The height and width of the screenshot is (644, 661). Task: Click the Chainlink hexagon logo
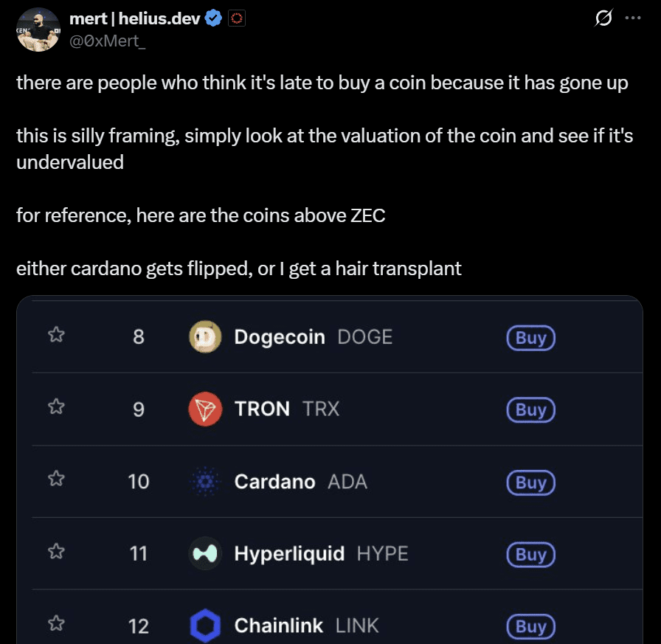(x=205, y=626)
